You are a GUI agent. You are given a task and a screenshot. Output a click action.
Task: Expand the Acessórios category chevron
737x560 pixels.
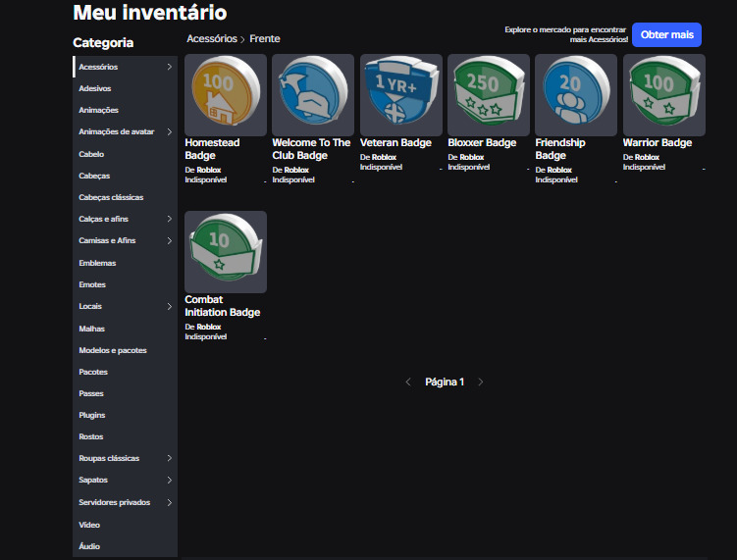pos(170,67)
